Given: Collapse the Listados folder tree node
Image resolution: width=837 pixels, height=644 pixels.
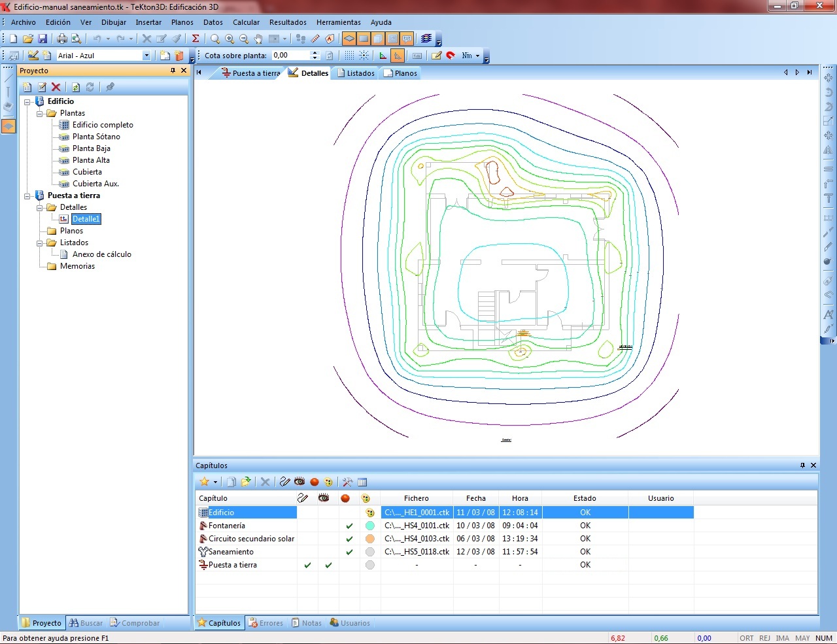Looking at the screenshot, I should tap(40, 243).
